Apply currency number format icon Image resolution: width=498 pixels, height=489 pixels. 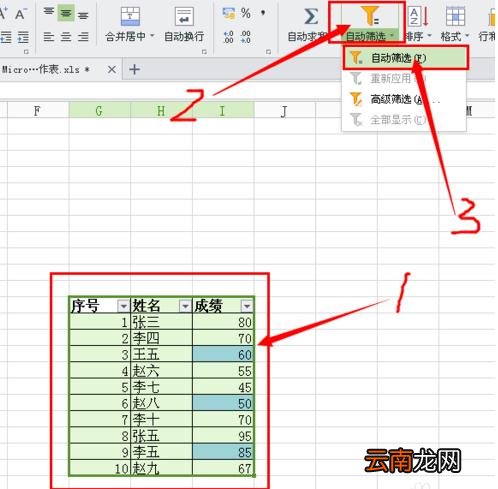point(229,13)
